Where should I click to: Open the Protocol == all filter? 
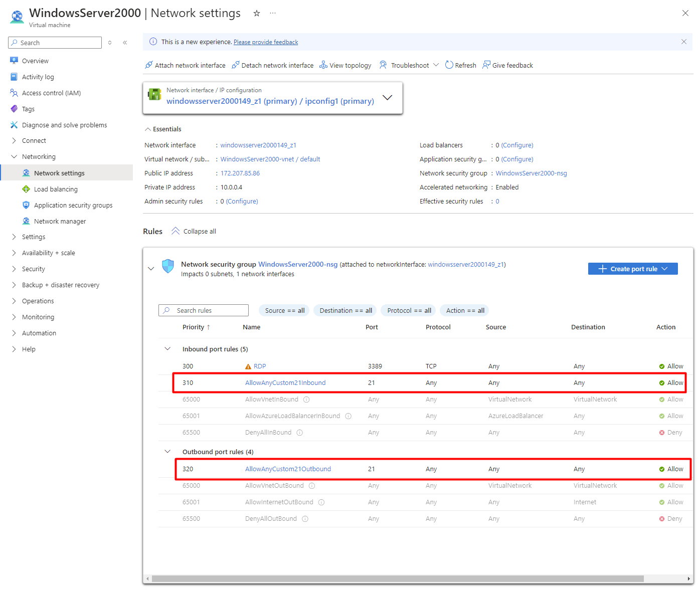[409, 310]
